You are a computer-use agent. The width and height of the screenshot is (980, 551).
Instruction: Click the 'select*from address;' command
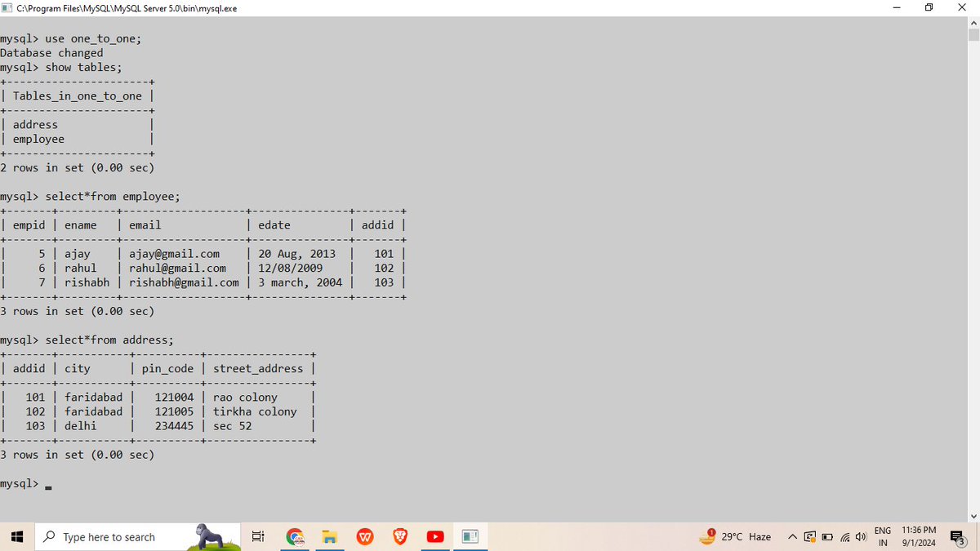(109, 339)
